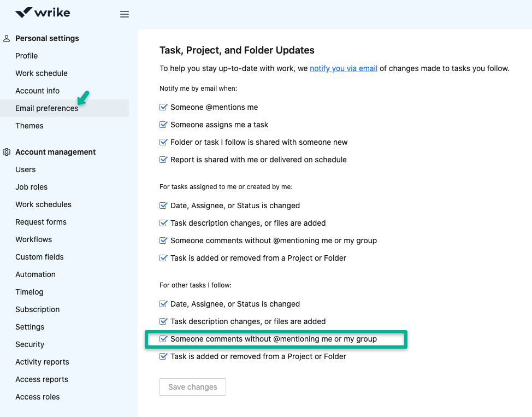Select Email preferences in sidebar
This screenshot has height=417, width=532.
[47, 108]
